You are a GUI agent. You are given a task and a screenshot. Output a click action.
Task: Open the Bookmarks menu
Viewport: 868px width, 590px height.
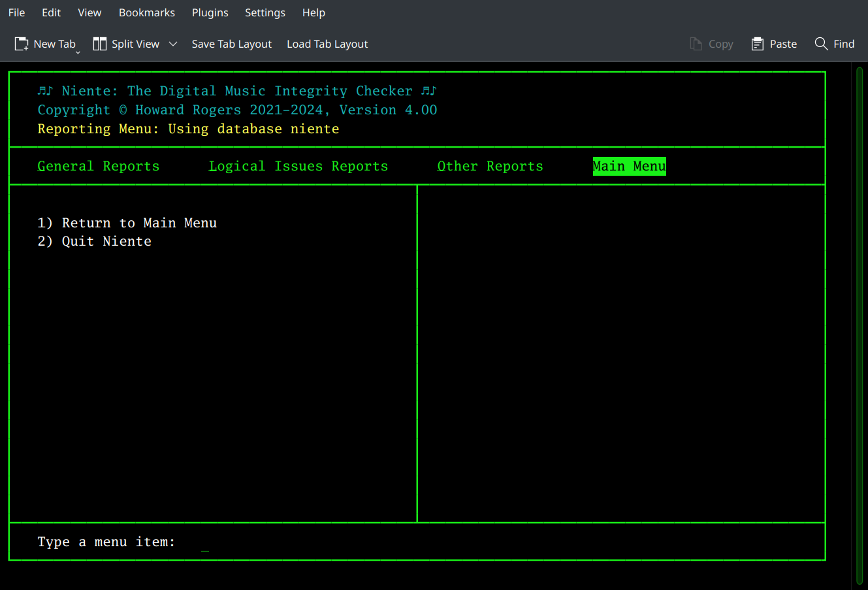pyautogui.click(x=146, y=12)
